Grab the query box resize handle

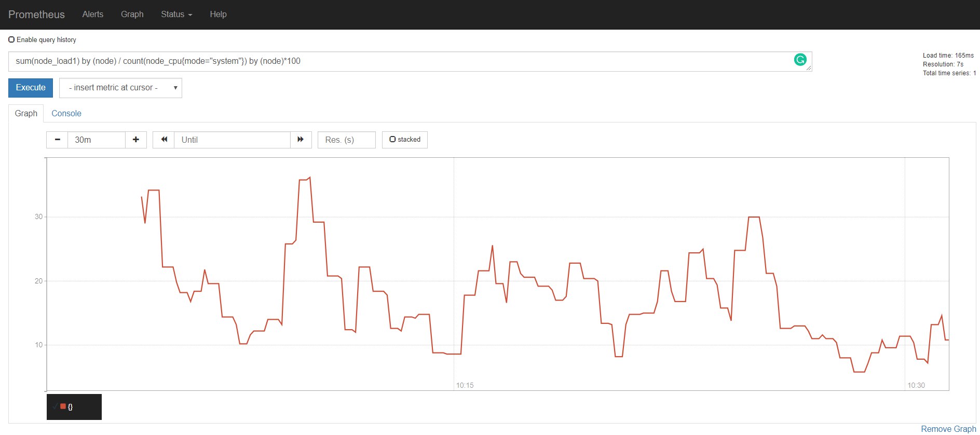pyautogui.click(x=809, y=68)
